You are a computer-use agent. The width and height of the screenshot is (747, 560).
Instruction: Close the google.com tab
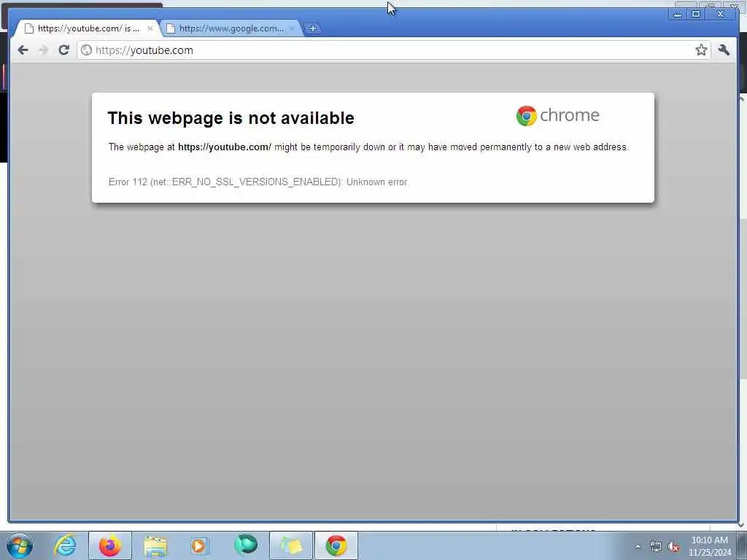click(x=292, y=28)
